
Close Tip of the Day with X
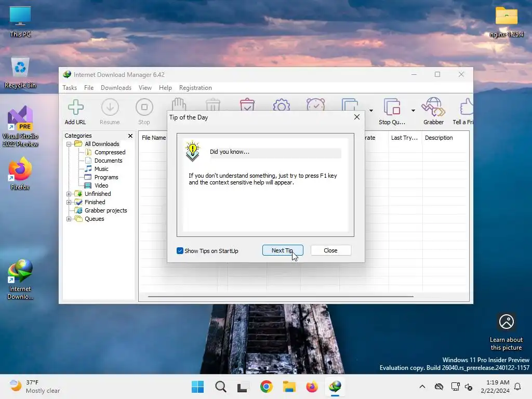356,117
